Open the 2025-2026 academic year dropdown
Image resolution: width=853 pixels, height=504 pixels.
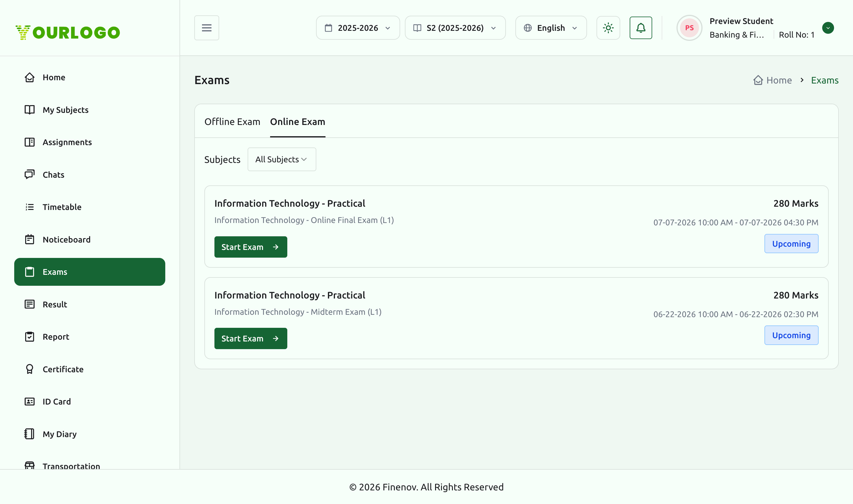(358, 28)
